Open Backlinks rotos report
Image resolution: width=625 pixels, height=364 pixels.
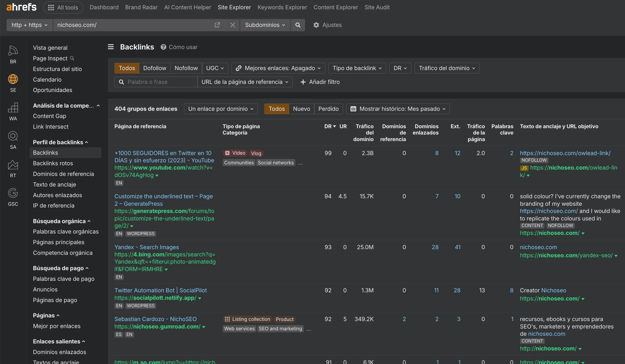pos(53,163)
